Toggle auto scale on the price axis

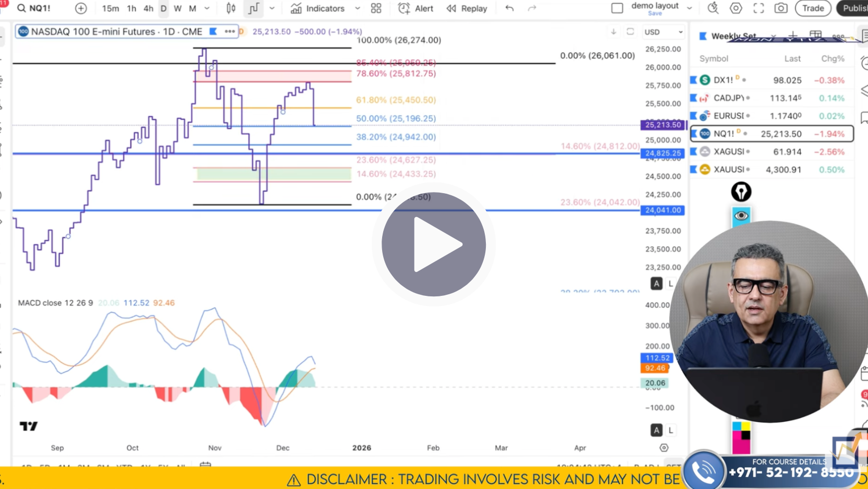point(656,284)
